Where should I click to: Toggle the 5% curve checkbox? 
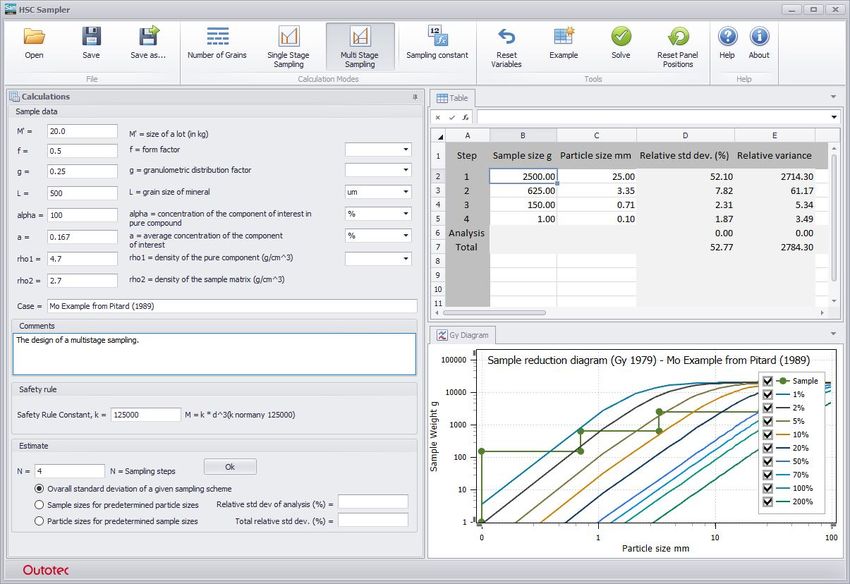pos(768,421)
